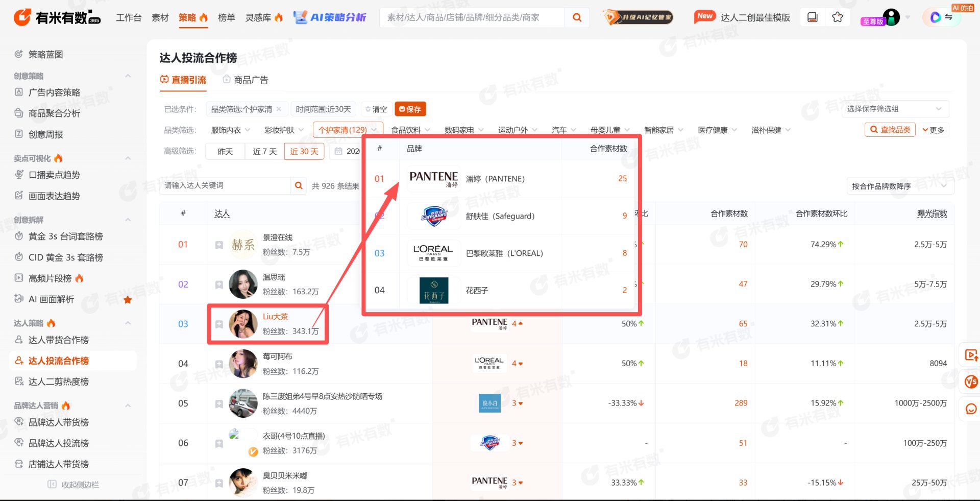This screenshot has height=501, width=980.
Task: Click 温思瑶 avatar thumbnail
Action: [x=243, y=284]
